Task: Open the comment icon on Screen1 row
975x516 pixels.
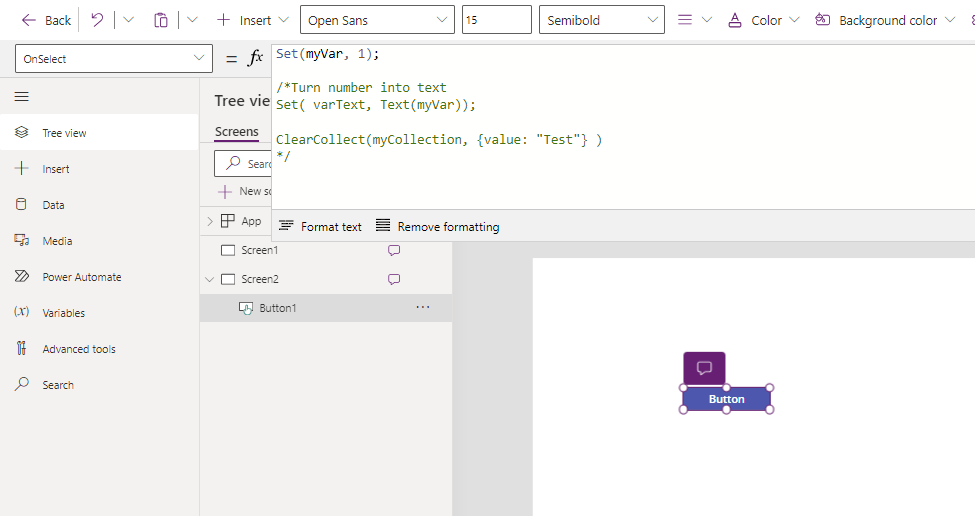Action: coord(394,250)
